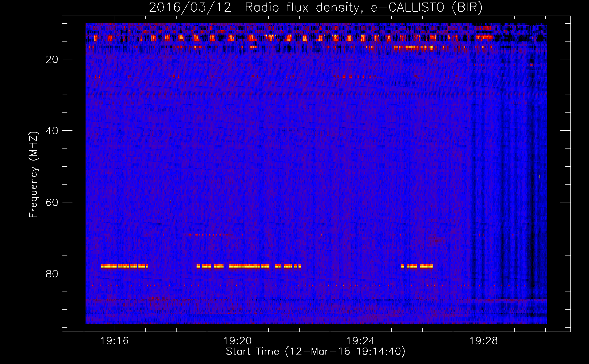Click the plot title '2016/03/12 Radio flux density'
Screen dimensions: 589x364
click(316, 8)
